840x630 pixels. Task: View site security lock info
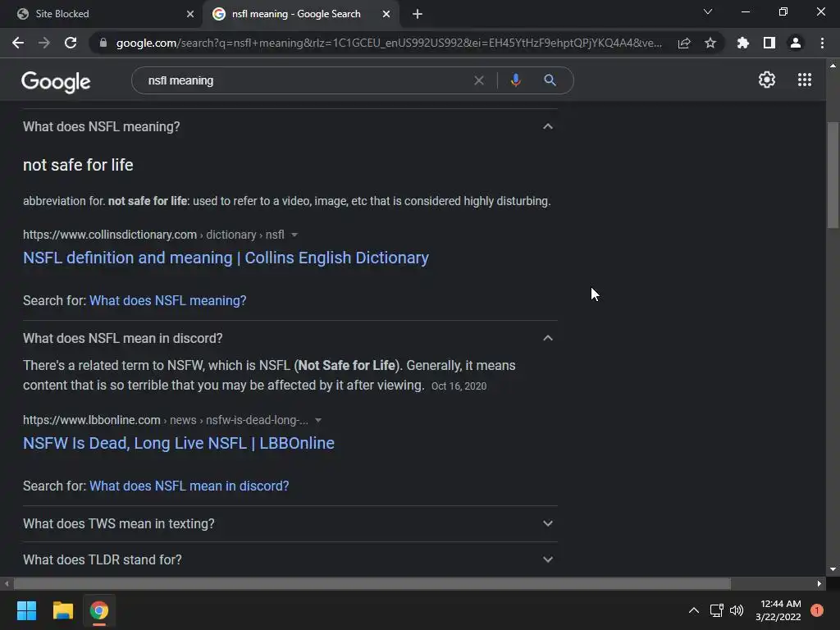point(103,43)
